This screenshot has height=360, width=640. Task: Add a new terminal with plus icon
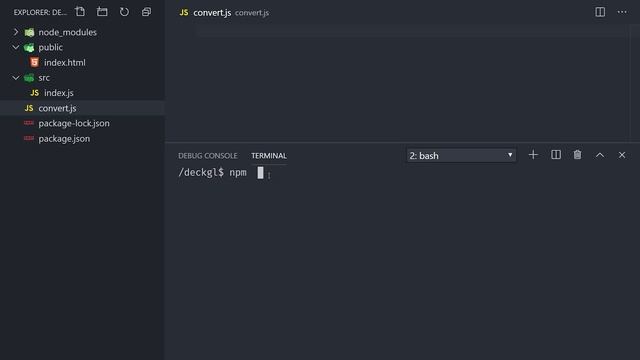pyautogui.click(x=533, y=155)
